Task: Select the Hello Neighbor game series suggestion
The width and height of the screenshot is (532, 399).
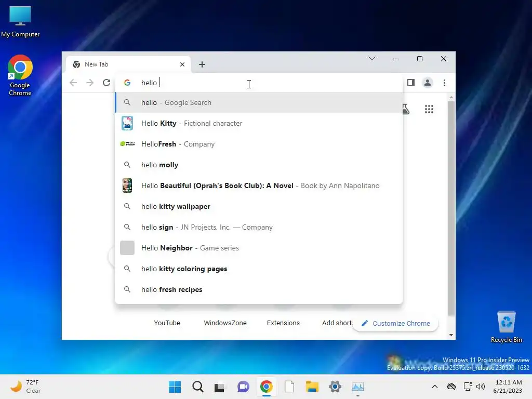Action: 259,248
